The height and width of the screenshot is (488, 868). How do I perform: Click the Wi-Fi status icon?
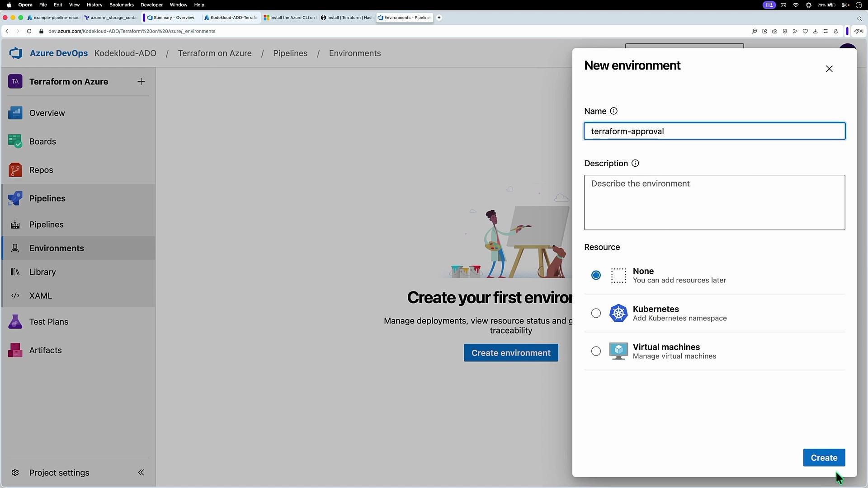click(796, 5)
